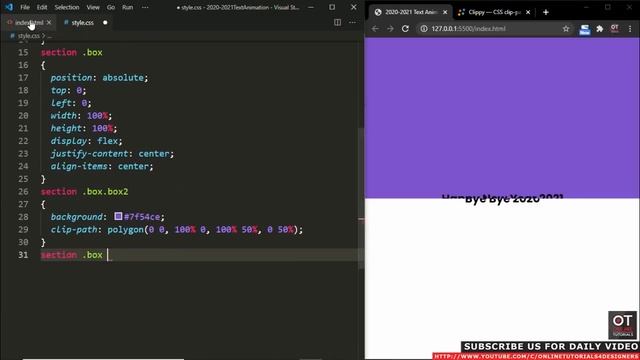Open editor More Actions ellipsis
Screen dimensions: 640x360
[x=352, y=22]
